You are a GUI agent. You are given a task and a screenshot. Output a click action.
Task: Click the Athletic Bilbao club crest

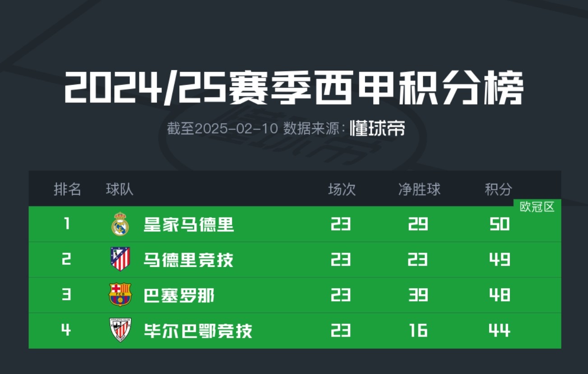pyautogui.click(x=120, y=330)
